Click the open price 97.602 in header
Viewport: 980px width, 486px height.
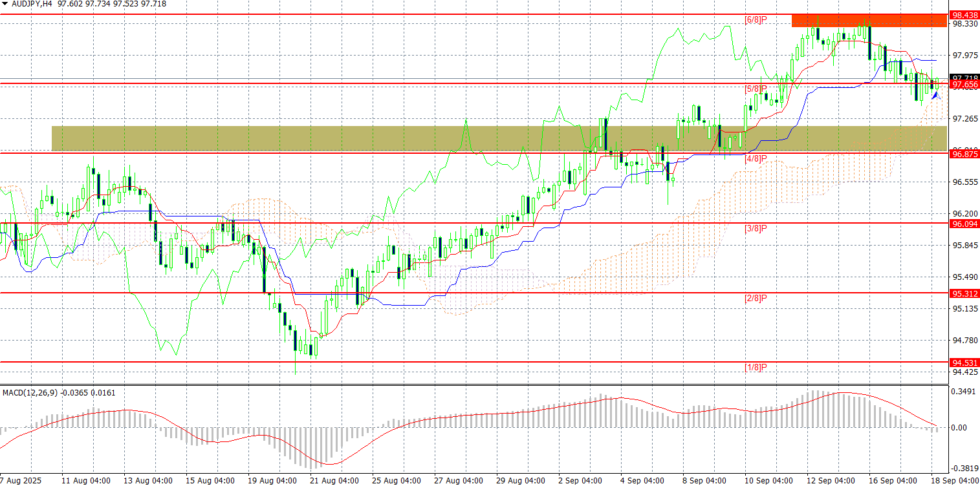(70, 4)
